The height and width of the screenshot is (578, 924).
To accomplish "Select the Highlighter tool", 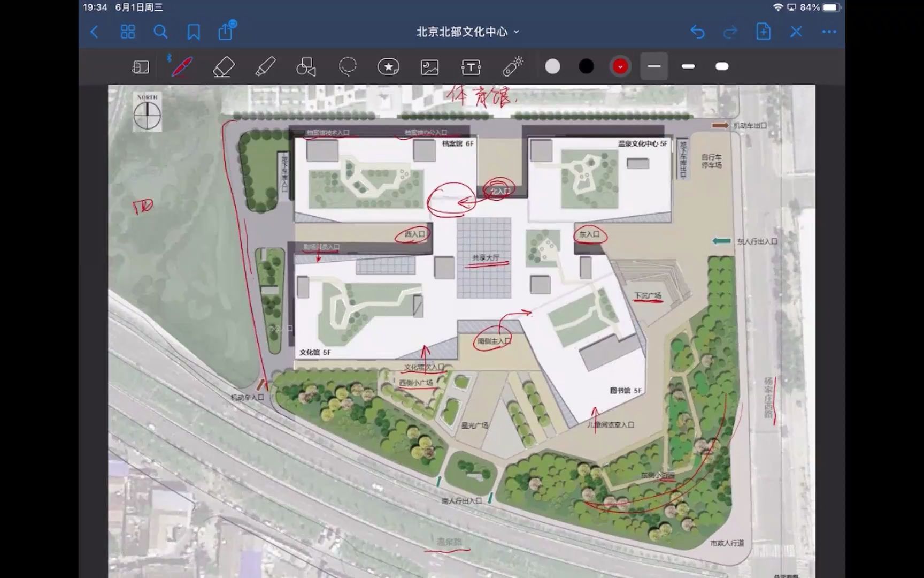I will [265, 67].
